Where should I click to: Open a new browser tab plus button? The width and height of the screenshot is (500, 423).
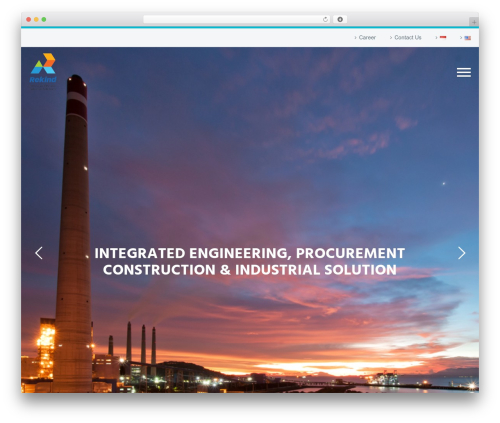click(x=474, y=22)
